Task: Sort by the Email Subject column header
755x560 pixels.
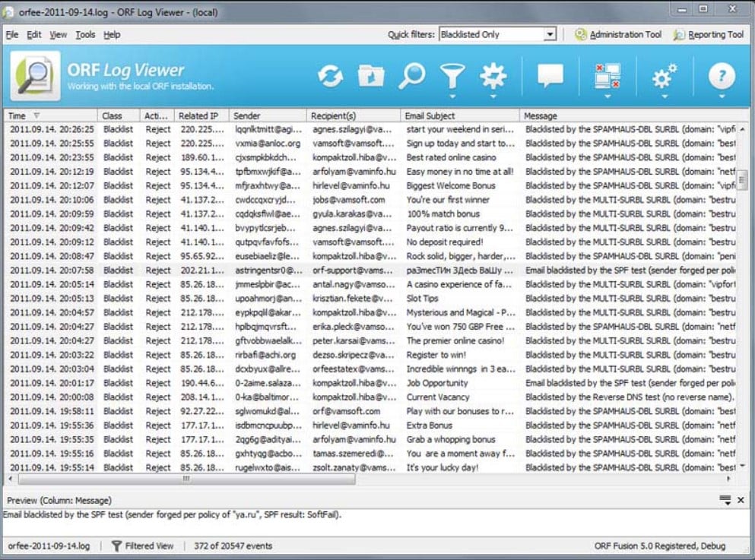Action: [x=459, y=116]
